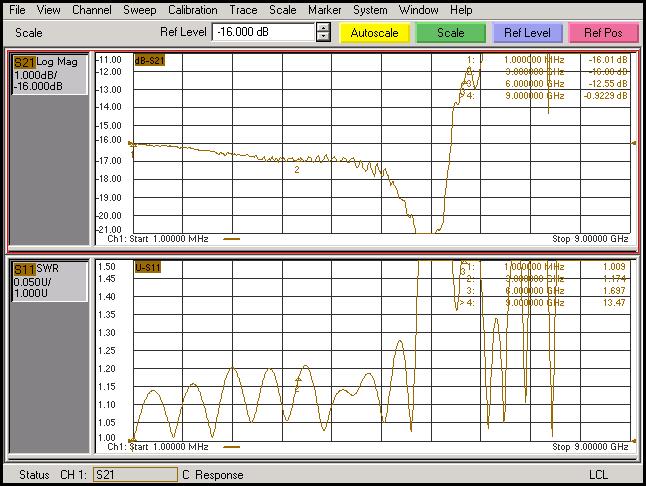Click the C Response status text
This screenshot has height=486, width=646.
[213, 475]
